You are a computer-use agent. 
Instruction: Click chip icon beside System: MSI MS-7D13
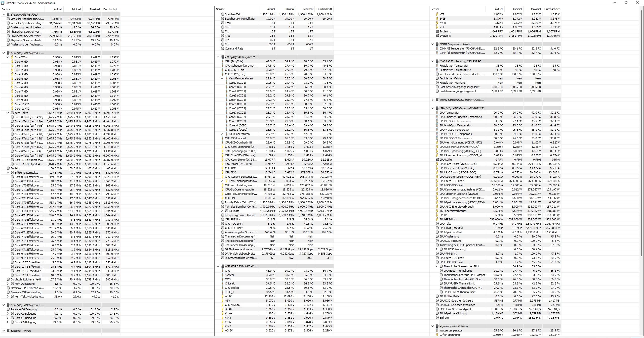tap(8, 15)
